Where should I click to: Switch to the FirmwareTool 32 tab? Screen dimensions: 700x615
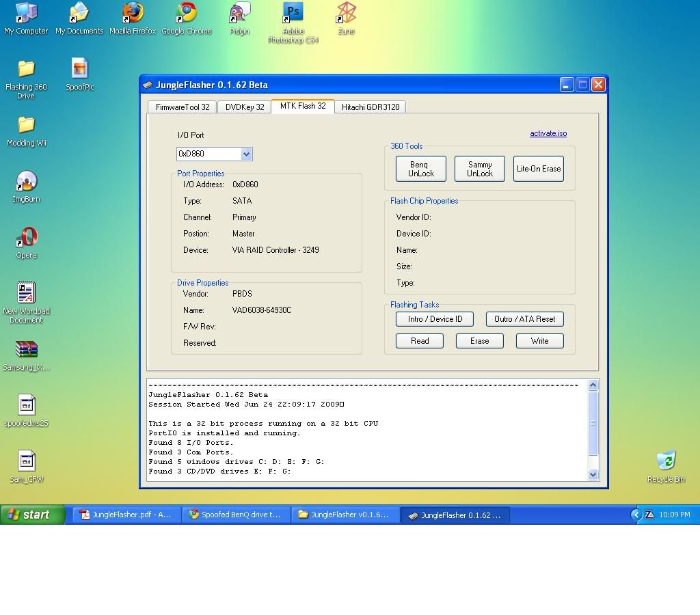tap(183, 107)
